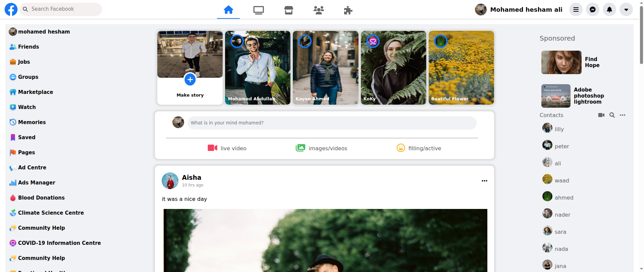Screen dimensions: 644x272
Task: Open the Gaming puzzle piece tab
Action: click(348, 10)
